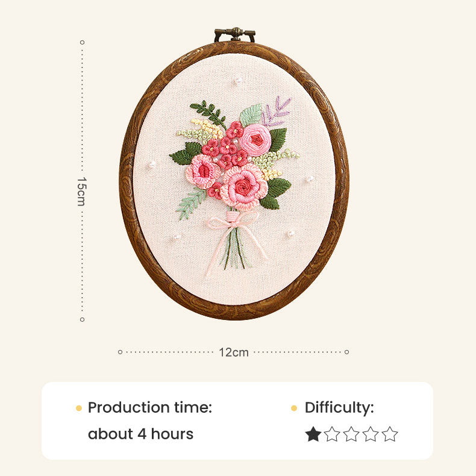Image resolution: width=476 pixels, height=476 pixels.
Task: Click the yellow bullet beside Difficulty
Action: tap(294, 408)
